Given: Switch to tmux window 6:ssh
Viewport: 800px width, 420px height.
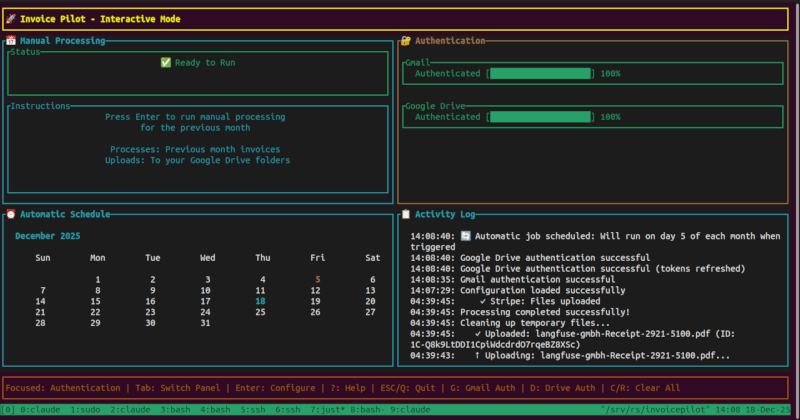Looking at the screenshot, I should coord(288,409).
